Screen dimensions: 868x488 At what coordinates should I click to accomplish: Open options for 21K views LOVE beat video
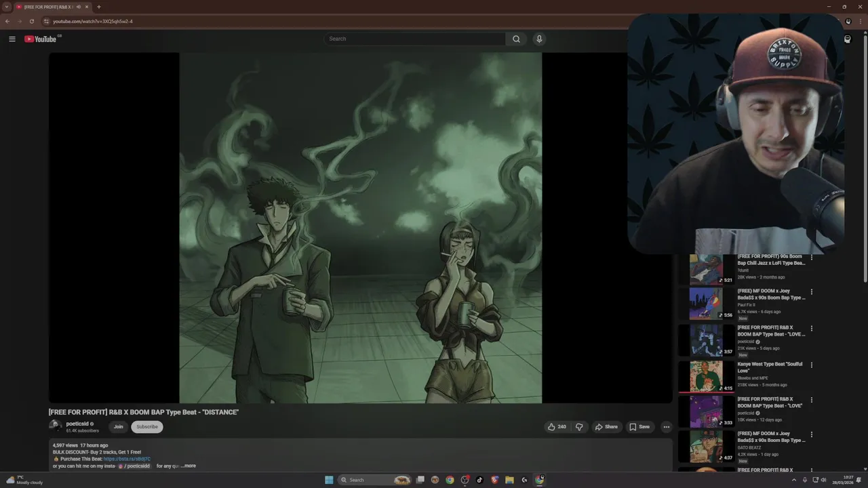(811, 329)
